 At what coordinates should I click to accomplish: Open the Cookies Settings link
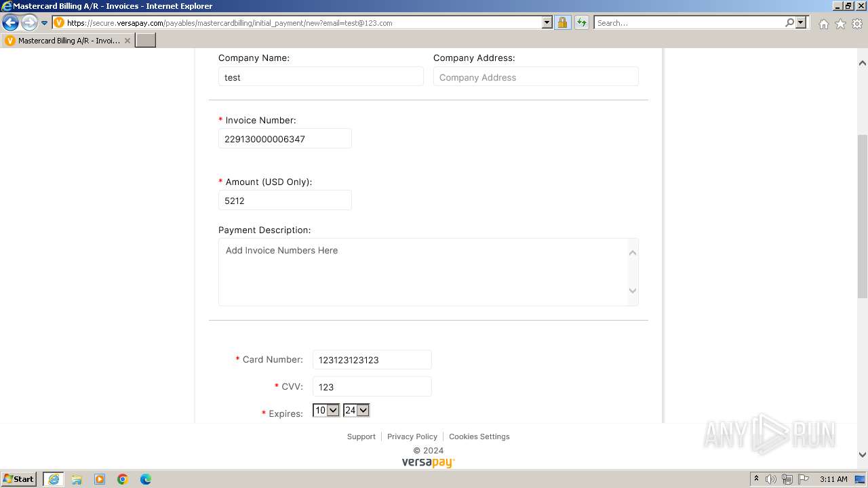point(479,436)
